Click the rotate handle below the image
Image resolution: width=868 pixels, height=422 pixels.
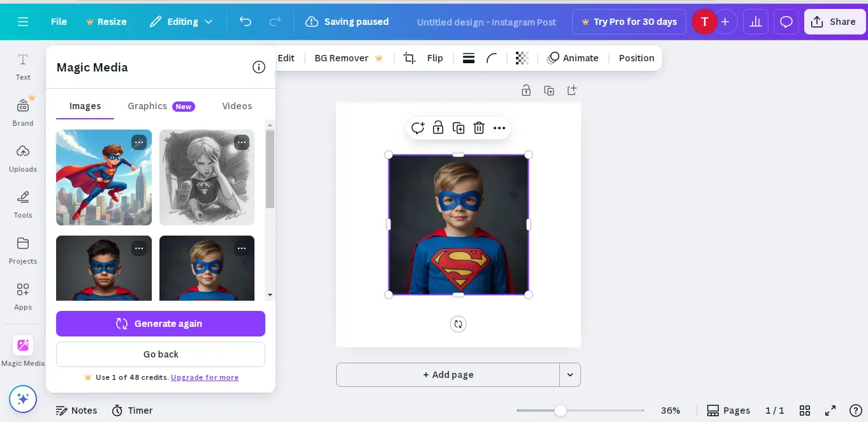pos(458,324)
